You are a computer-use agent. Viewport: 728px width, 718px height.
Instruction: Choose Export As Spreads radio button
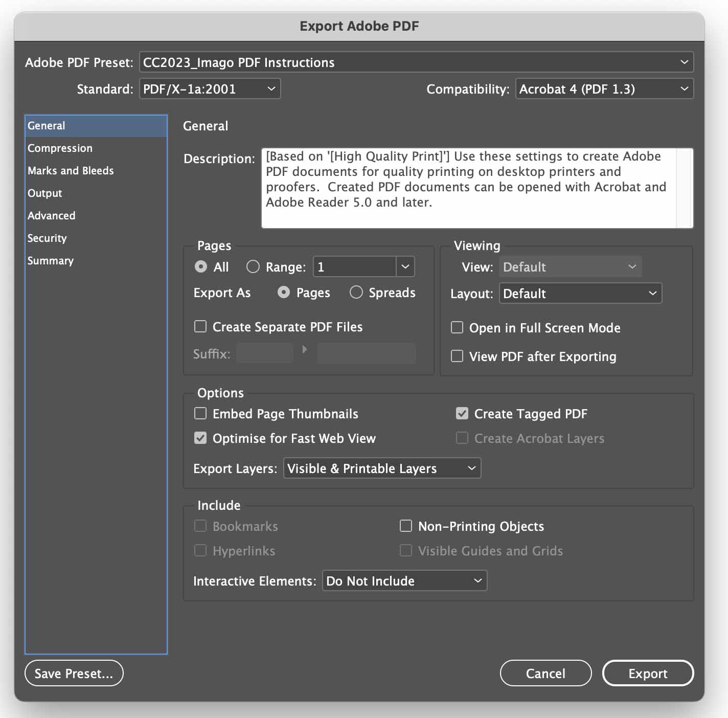pos(356,293)
